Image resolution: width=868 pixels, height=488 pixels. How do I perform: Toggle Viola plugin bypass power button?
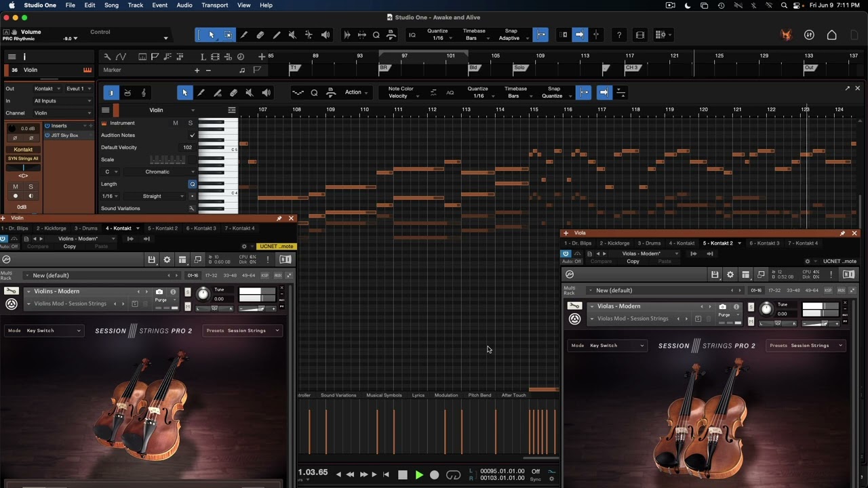coord(566,253)
